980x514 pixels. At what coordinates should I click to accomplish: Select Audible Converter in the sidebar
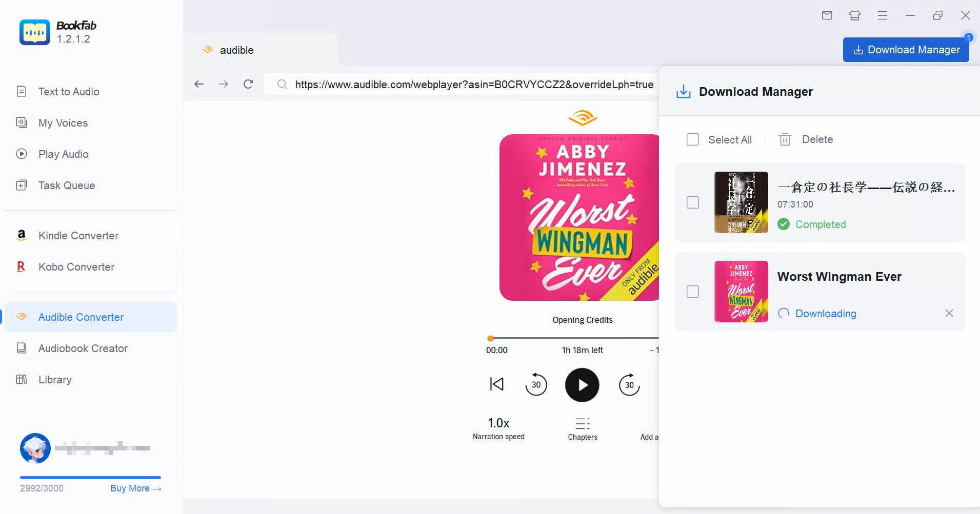[81, 317]
